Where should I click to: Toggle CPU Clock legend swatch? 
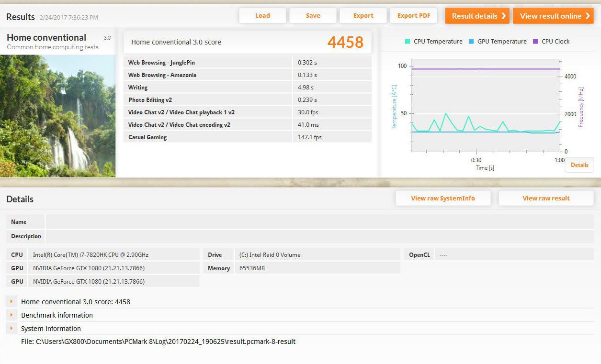pyautogui.click(x=535, y=42)
